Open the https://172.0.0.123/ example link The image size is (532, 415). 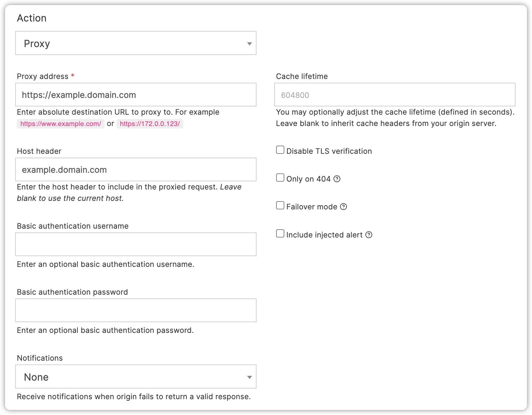click(150, 123)
